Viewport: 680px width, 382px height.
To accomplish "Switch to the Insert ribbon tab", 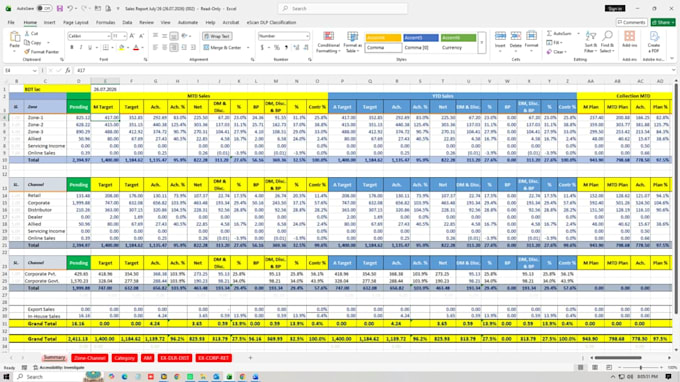I will 49,23.
